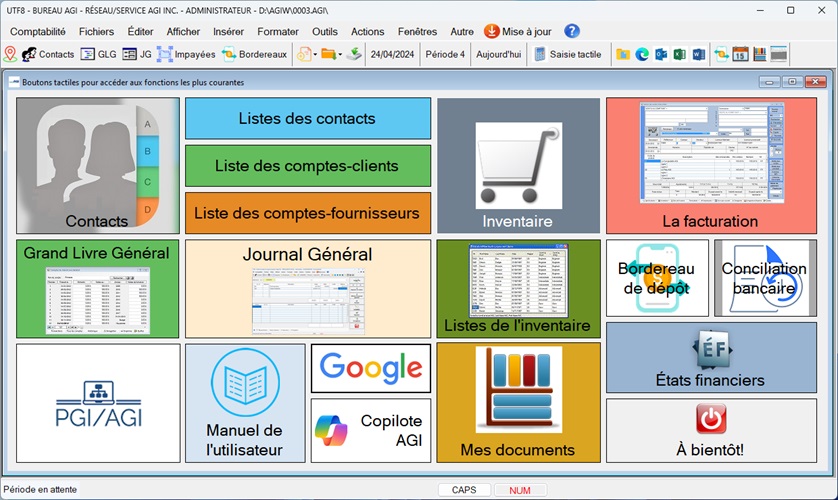This screenshot has width=838, height=500.
Task: Launch Excel from toolbar
Action: (x=680, y=54)
